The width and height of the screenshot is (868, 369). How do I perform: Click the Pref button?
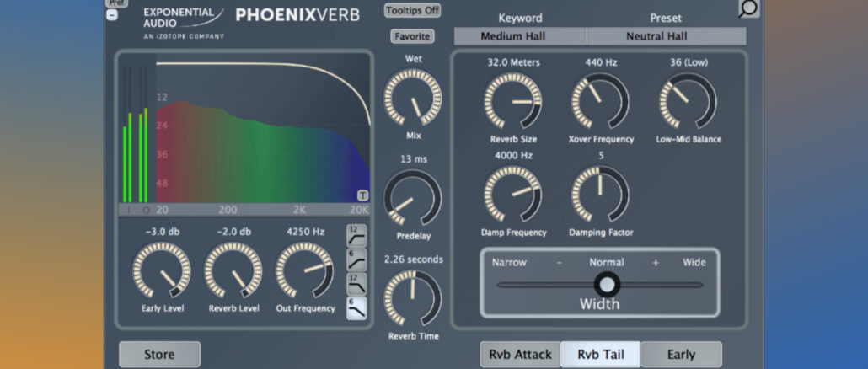pyautogui.click(x=117, y=3)
